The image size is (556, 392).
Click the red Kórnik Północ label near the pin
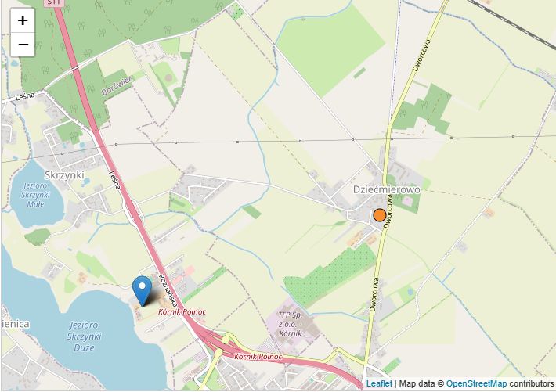pyautogui.click(x=182, y=312)
